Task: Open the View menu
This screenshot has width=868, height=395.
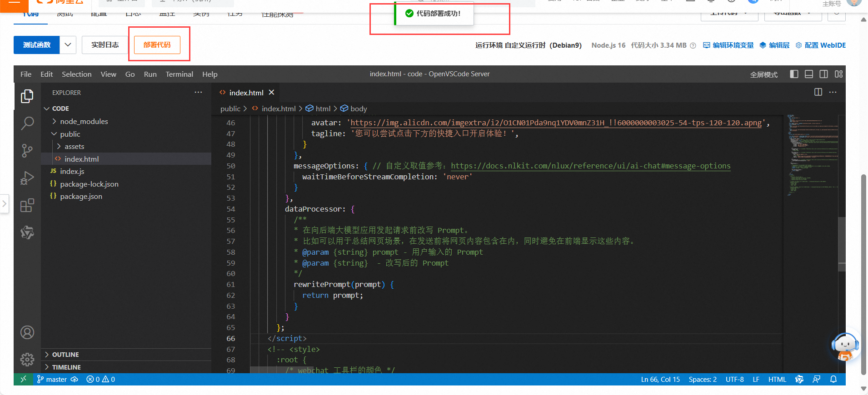Action: click(x=108, y=74)
